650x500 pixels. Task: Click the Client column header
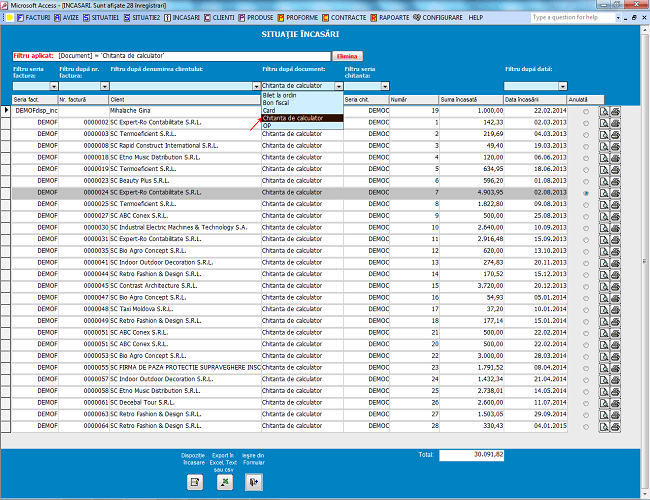coord(185,100)
